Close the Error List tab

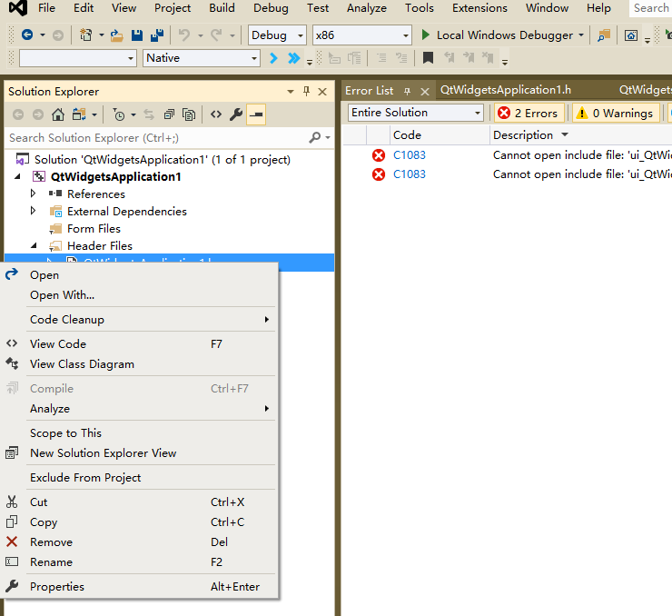pyautogui.click(x=425, y=91)
